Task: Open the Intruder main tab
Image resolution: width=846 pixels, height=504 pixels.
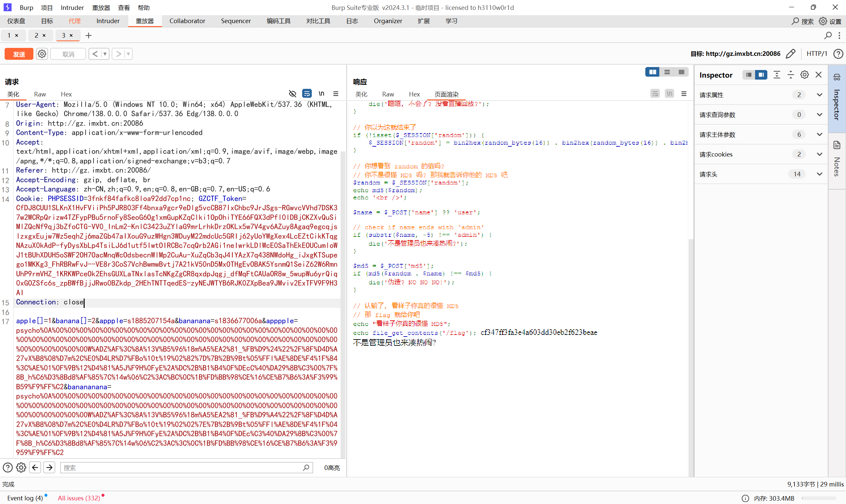Action: 108,21
